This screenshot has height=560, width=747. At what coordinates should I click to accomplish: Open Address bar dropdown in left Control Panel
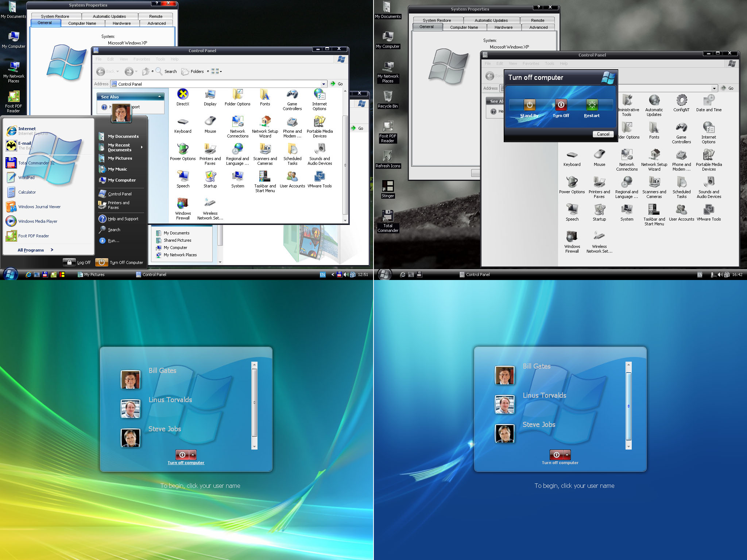[324, 84]
